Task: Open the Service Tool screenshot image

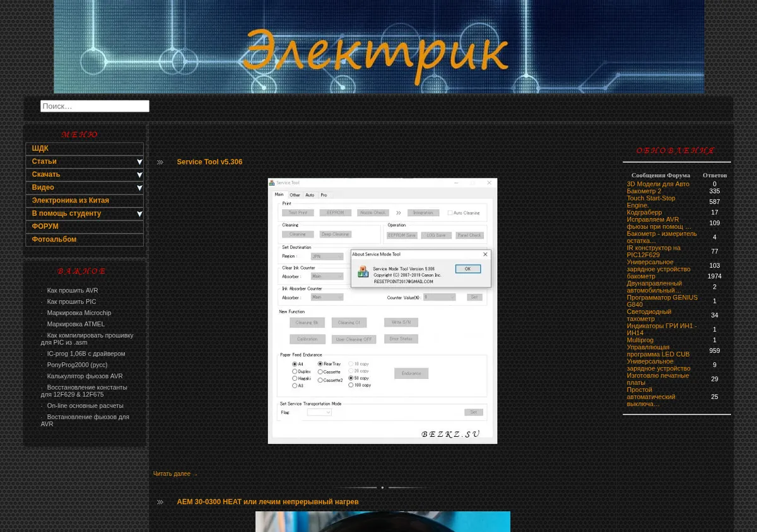Action: pos(382,311)
